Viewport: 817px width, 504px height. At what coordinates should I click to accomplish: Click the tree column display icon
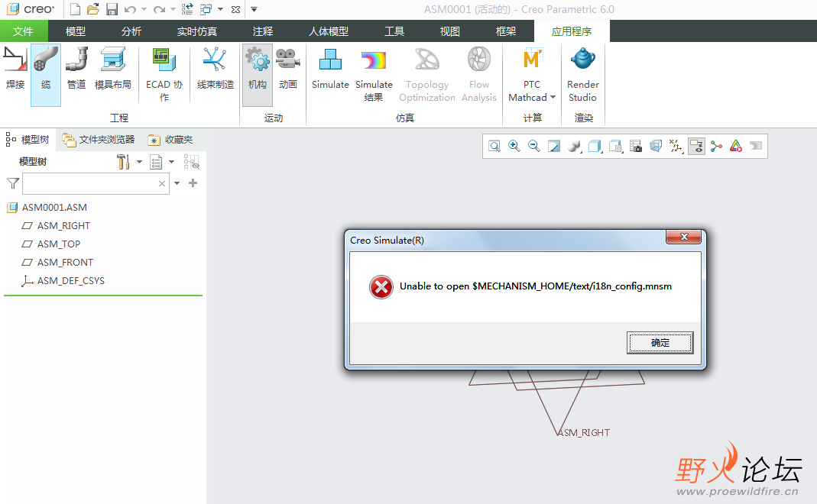[192, 162]
